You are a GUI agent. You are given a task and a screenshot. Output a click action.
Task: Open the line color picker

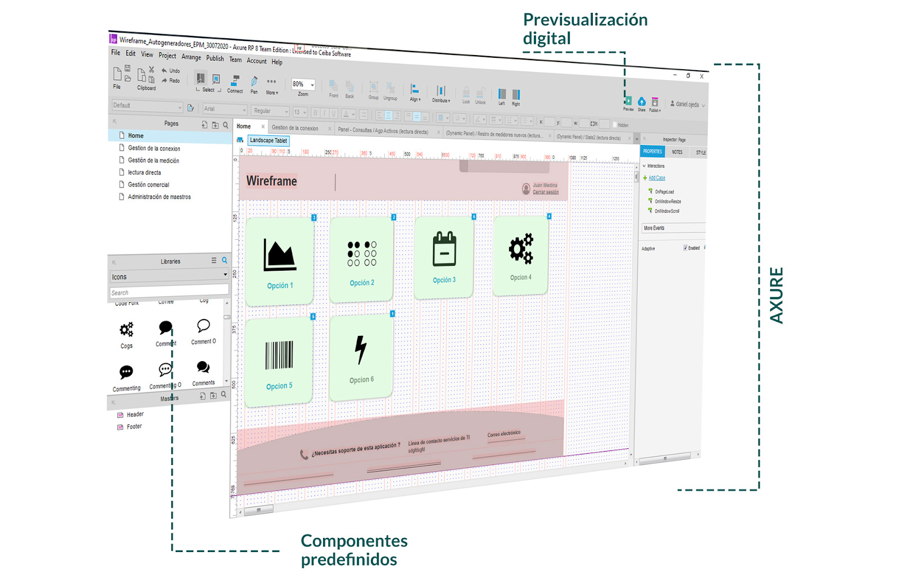479,119
